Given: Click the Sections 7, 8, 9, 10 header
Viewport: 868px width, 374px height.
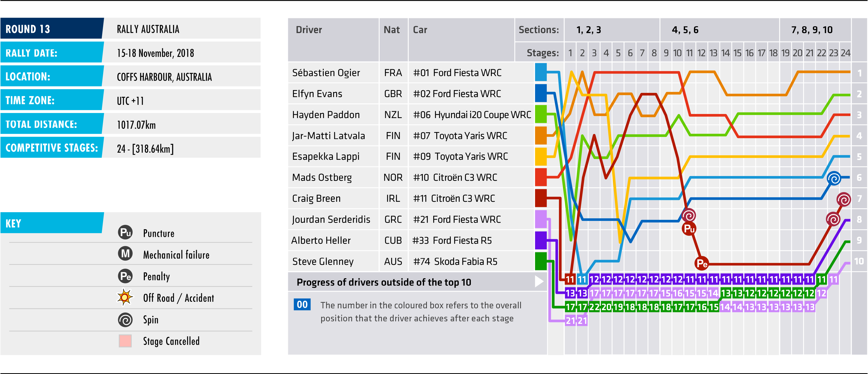Looking at the screenshot, I should [x=812, y=30].
